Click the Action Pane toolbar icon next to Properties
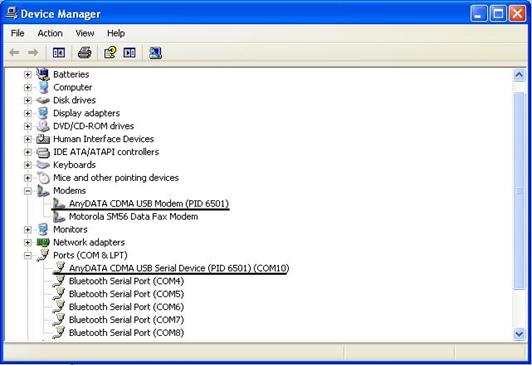 point(129,53)
